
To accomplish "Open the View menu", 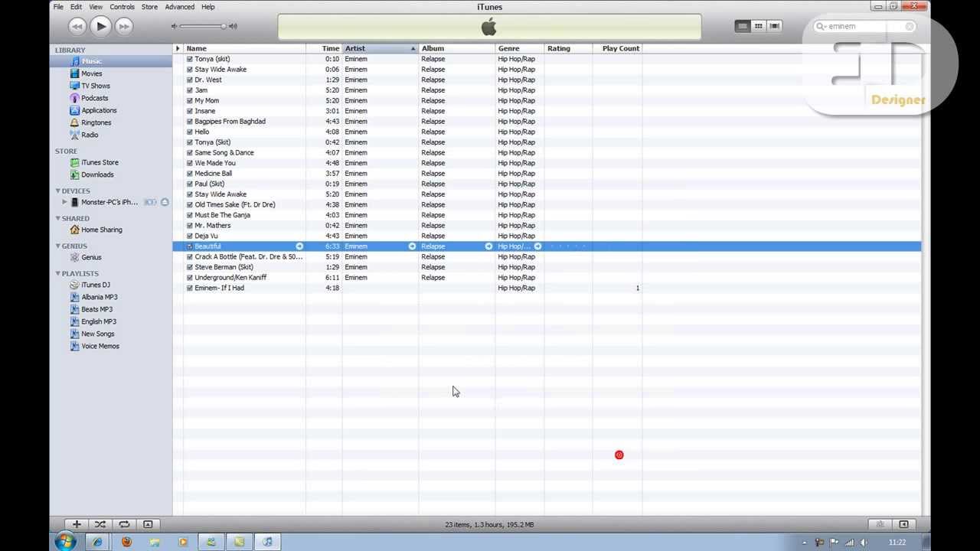I will (96, 7).
